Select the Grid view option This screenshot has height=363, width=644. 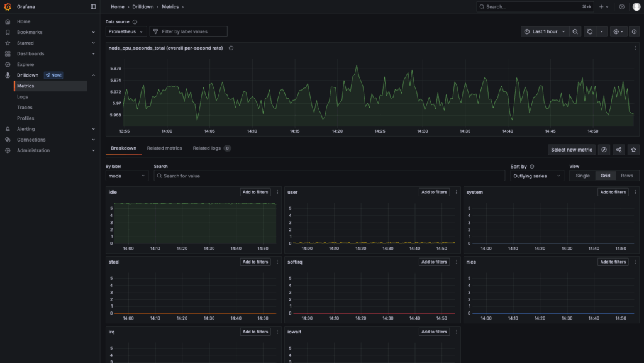tap(605, 176)
